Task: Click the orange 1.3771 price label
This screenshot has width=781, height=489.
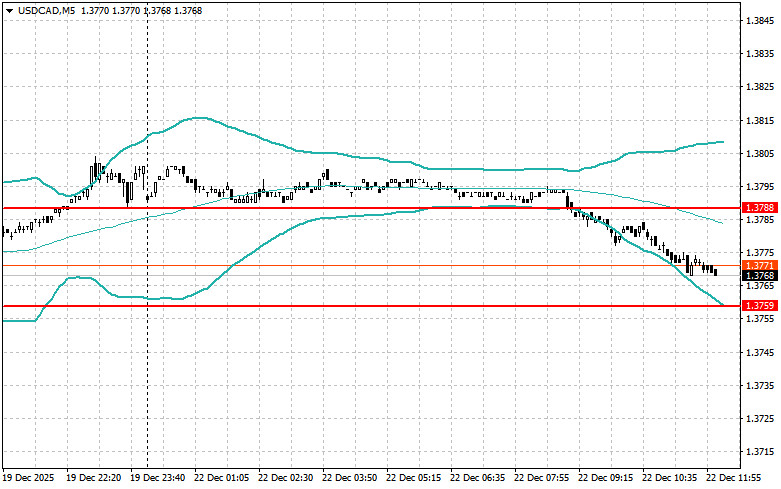Action: click(760, 265)
